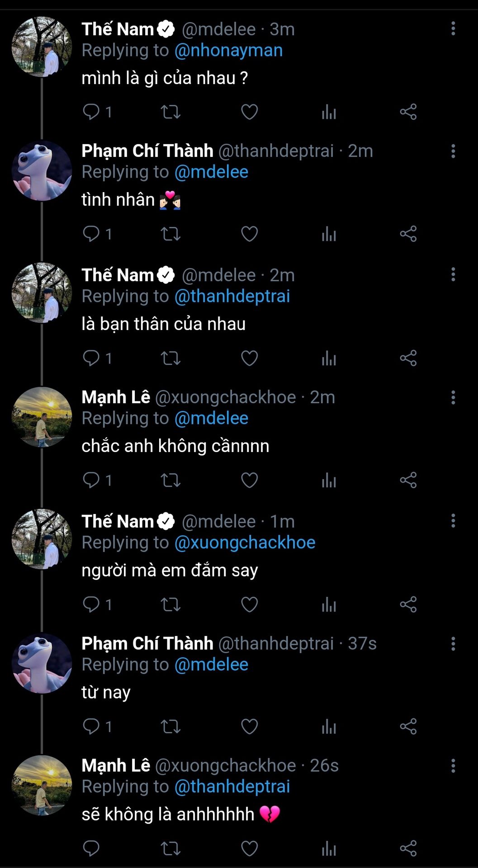Share the "là bạn thân của nhau" tweet
The height and width of the screenshot is (868, 478).
pyautogui.click(x=408, y=358)
